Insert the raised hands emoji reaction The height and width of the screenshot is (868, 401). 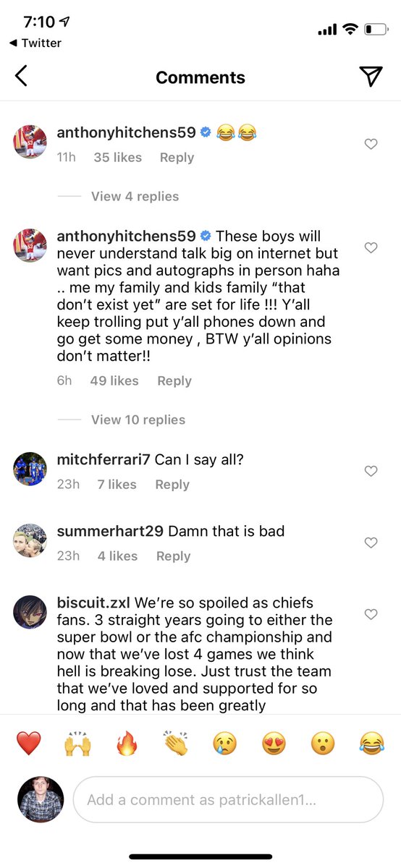tap(78, 743)
